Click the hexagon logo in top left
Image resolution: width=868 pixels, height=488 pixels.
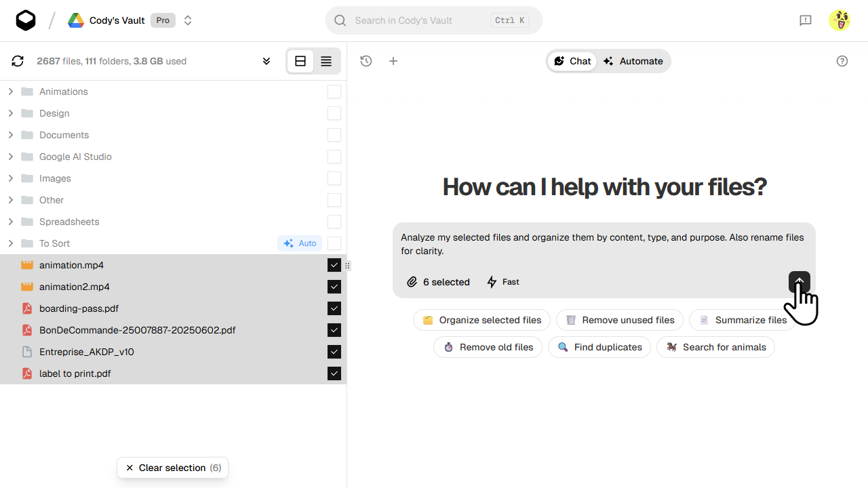[x=26, y=20]
